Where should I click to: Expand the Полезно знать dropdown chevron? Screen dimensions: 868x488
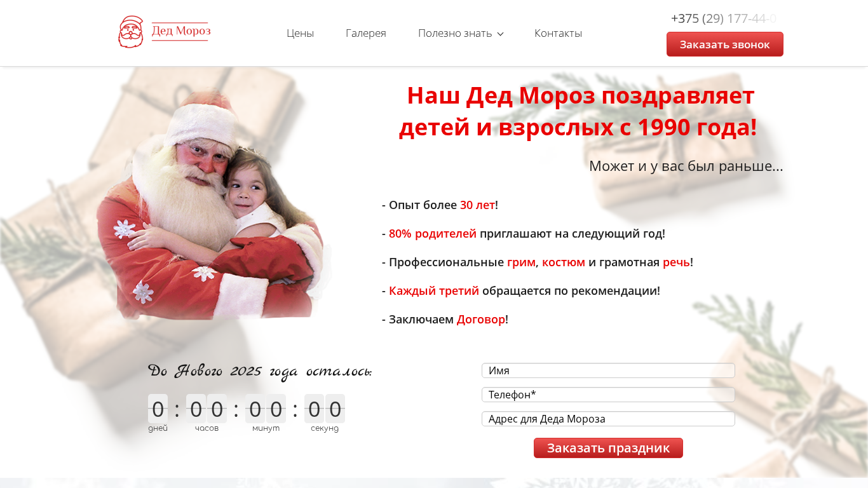(500, 34)
